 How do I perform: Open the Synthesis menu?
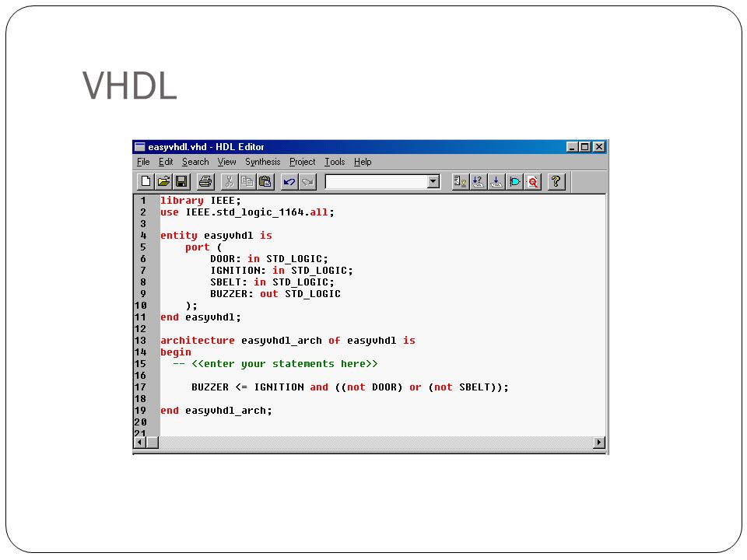(263, 162)
